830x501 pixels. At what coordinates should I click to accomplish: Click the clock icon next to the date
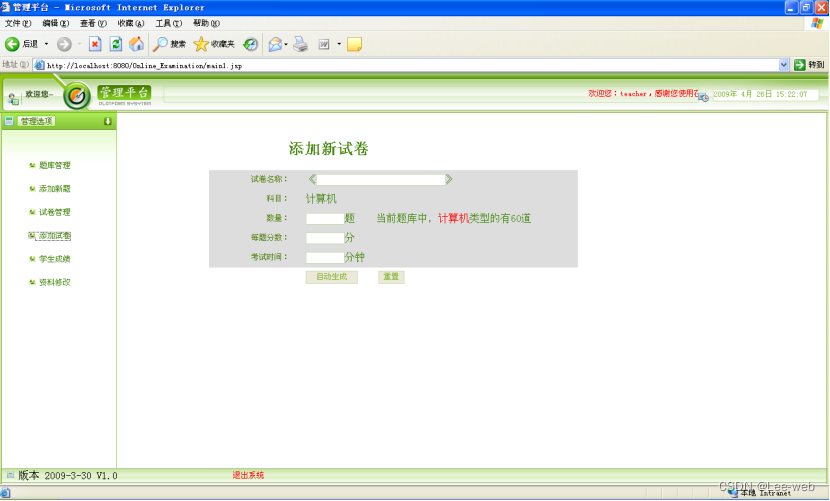pos(703,97)
